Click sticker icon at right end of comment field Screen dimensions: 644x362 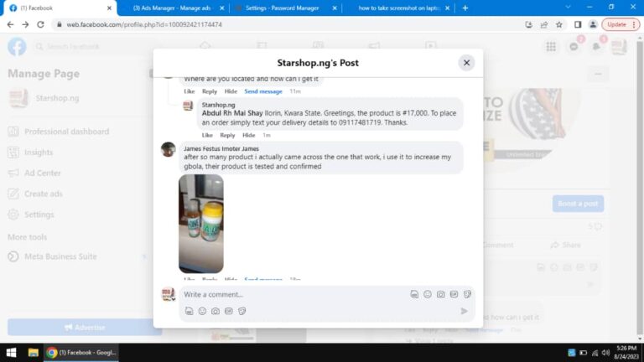(467, 294)
